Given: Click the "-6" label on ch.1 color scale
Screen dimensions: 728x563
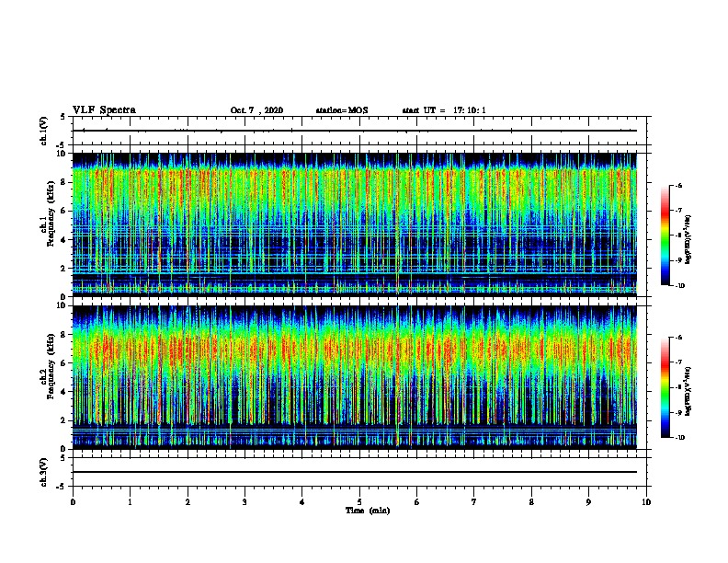Looking at the screenshot, I should coord(678,186).
